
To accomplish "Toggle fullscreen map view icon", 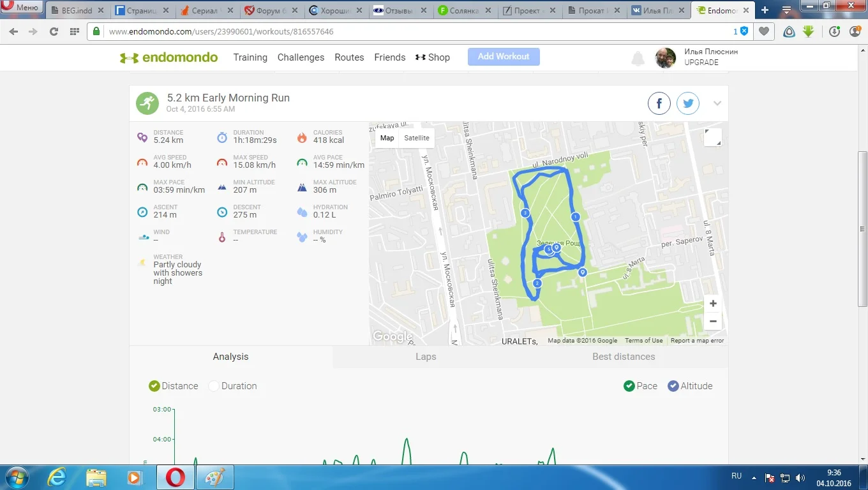I will (x=712, y=137).
